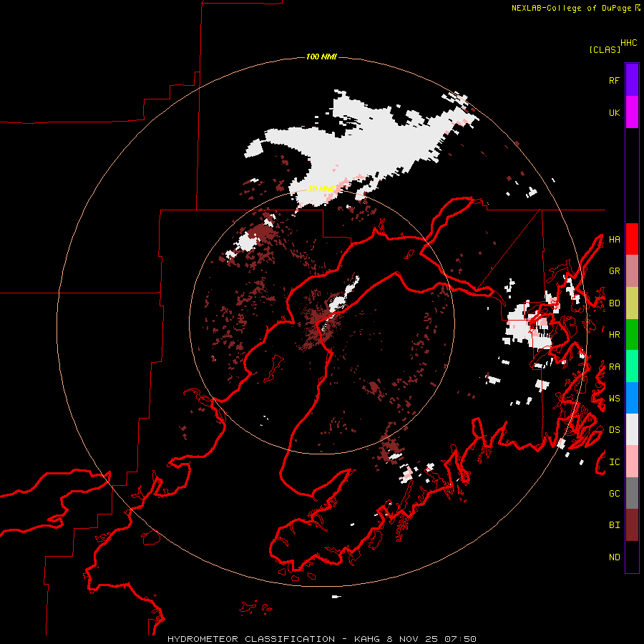The height and width of the screenshot is (644, 644).
Task: Select the BI brown legend swatch
Action: [x=632, y=525]
